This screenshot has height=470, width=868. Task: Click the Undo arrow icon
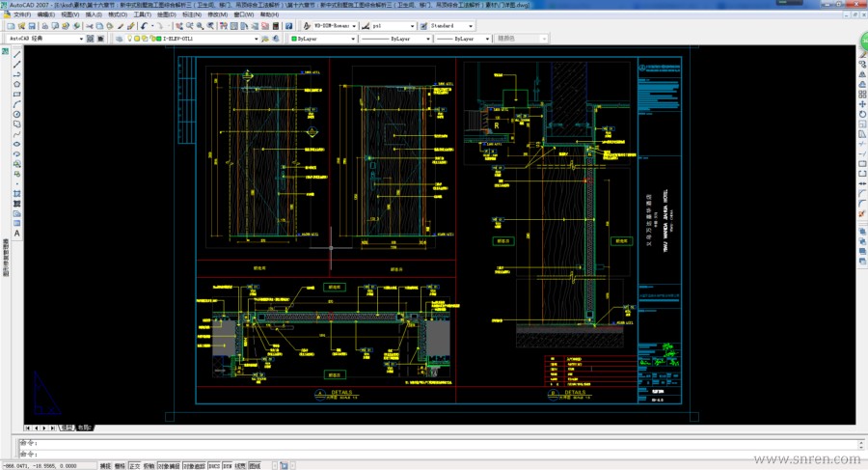coord(144,26)
